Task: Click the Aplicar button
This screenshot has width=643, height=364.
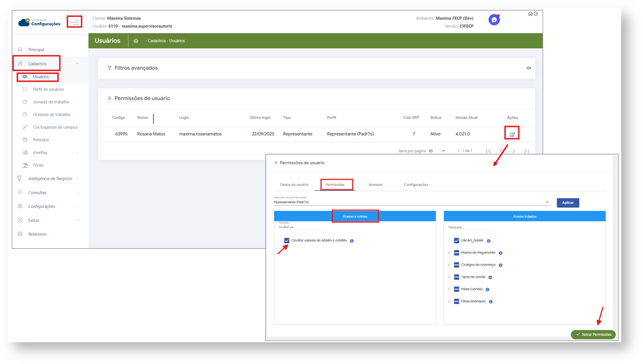Action: click(568, 202)
